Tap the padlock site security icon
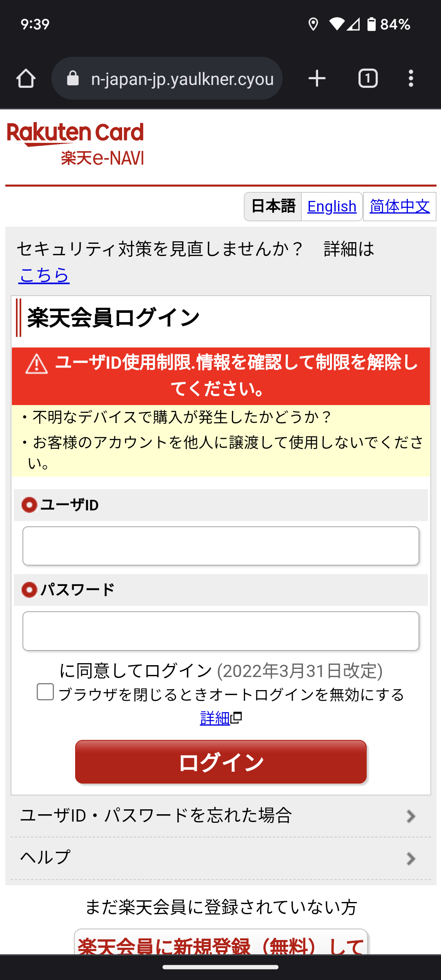This screenshot has width=441, height=980. pos(73,78)
